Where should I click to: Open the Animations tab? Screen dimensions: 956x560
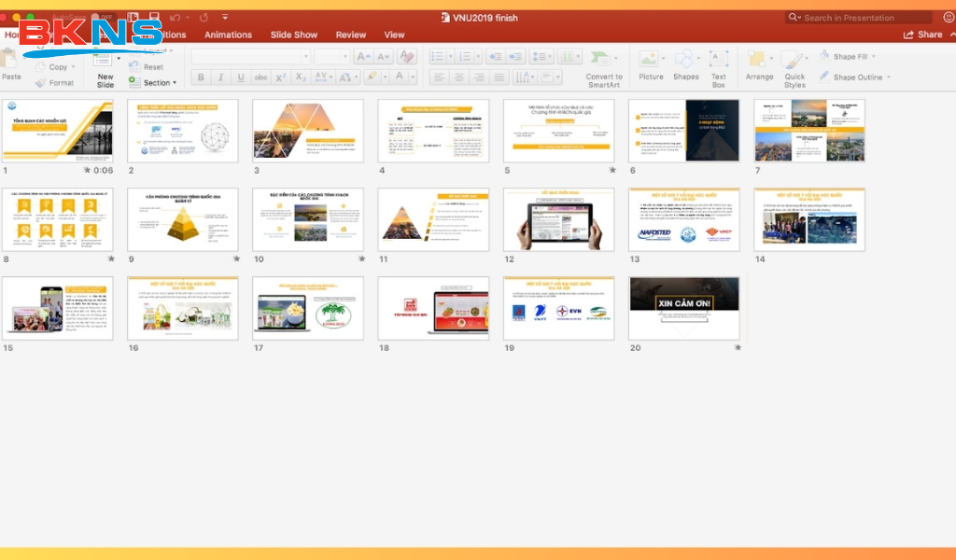coord(228,35)
